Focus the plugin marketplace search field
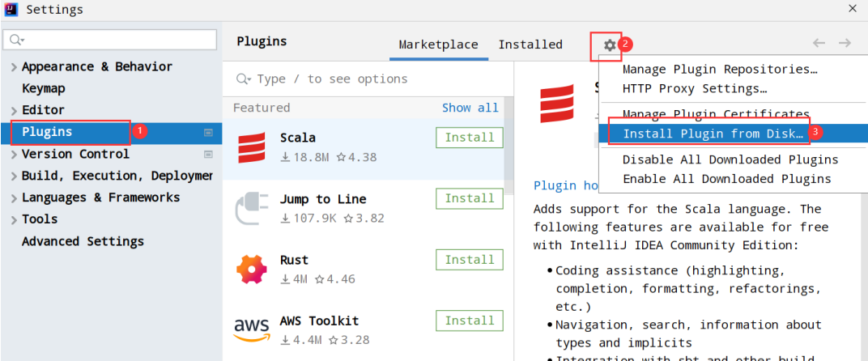This screenshot has height=361, width=868. (368, 79)
